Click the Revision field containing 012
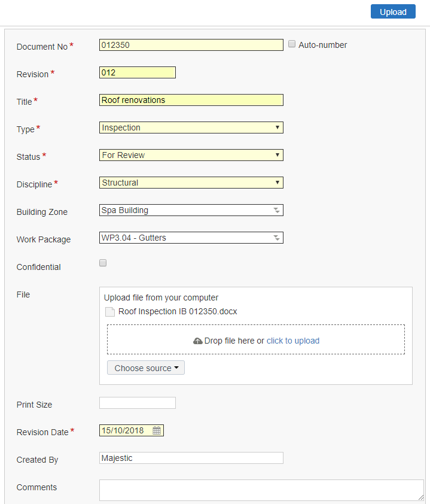The height and width of the screenshot is (504, 430). click(138, 72)
